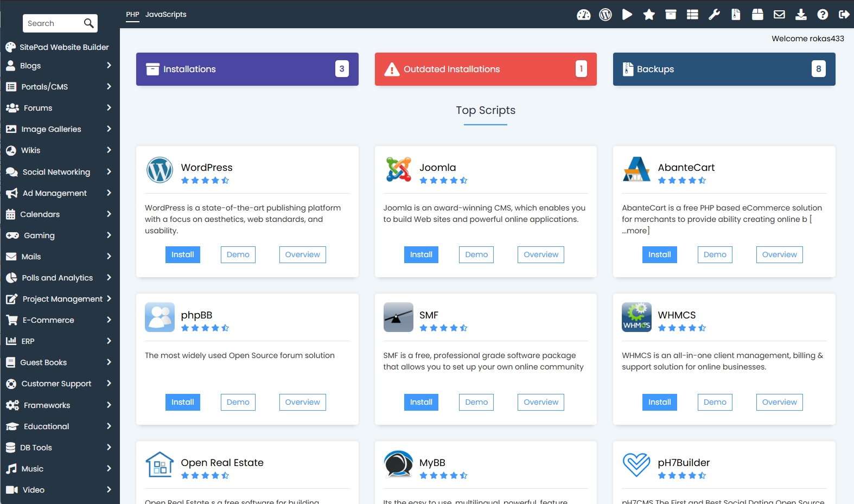Viewport: 854px width, 504px height.
Task: Open the Project Management category
Action: (x=60, y=299)
